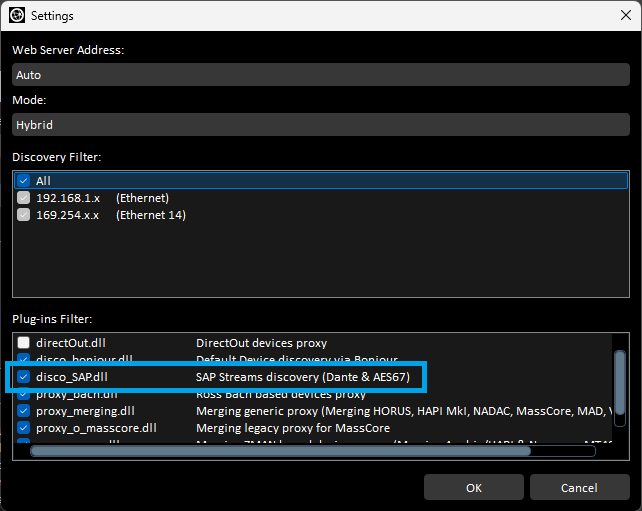Open the Mode dropdown showing Hybrid
Image resolution: width=642 pixels, height=511 pixels.
click(321, 124)
